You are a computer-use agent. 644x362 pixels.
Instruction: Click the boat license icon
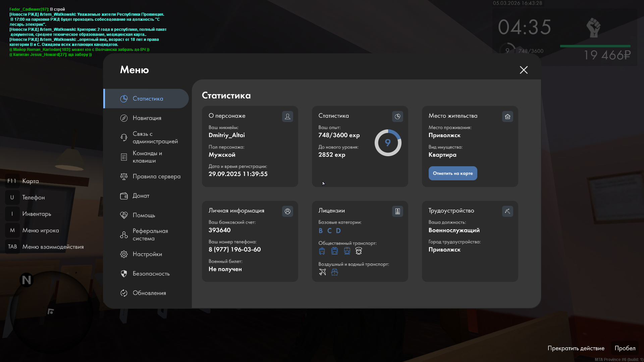point(334,272)
